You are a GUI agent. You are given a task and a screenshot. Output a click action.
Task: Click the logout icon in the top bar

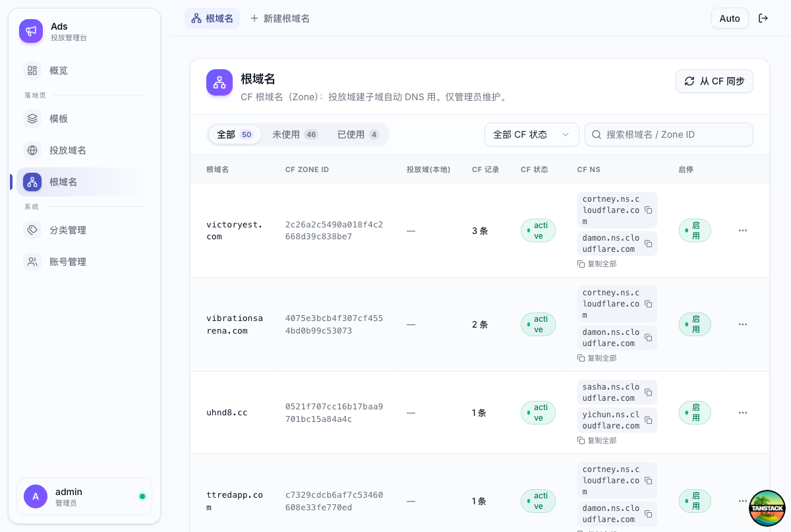[763, 18]
